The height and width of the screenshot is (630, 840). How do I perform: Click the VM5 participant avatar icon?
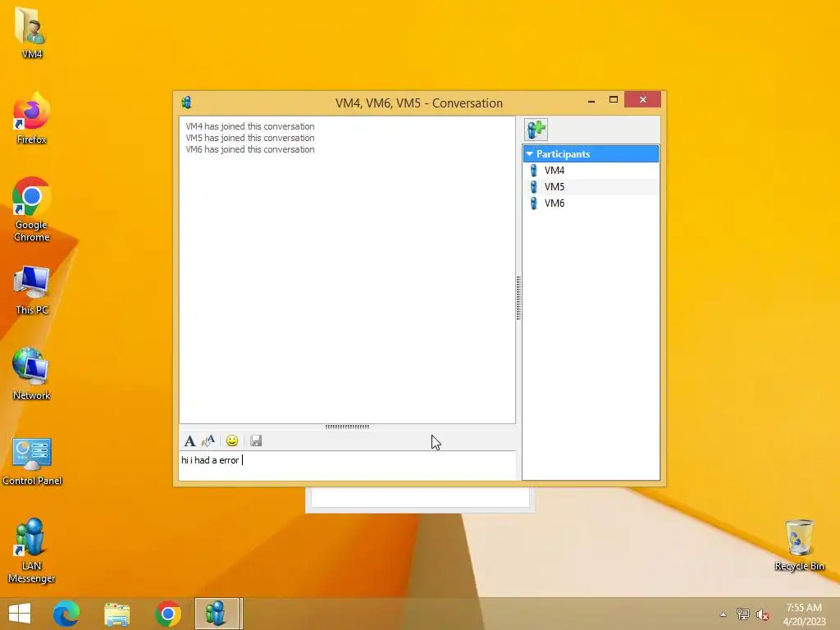(533, 187)
